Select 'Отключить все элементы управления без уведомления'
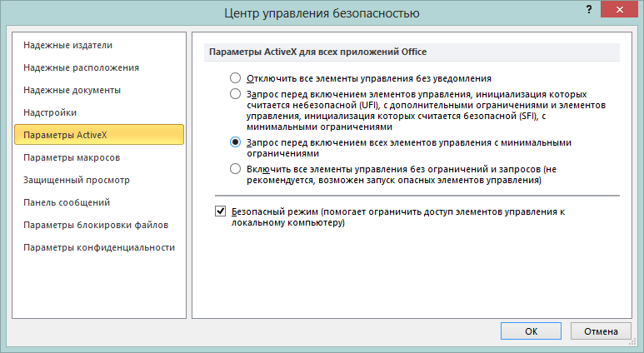644x353 pixels. 236,78
